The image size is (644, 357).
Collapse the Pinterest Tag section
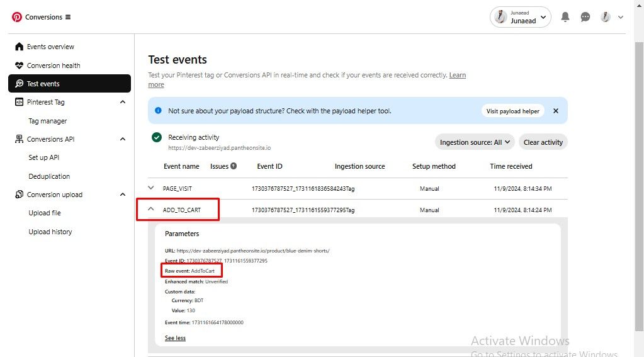[x=122, y=102]
